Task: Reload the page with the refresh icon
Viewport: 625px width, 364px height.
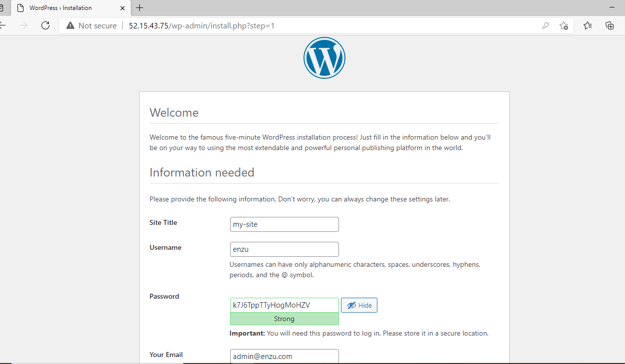Action: click(x=45, y=25)
